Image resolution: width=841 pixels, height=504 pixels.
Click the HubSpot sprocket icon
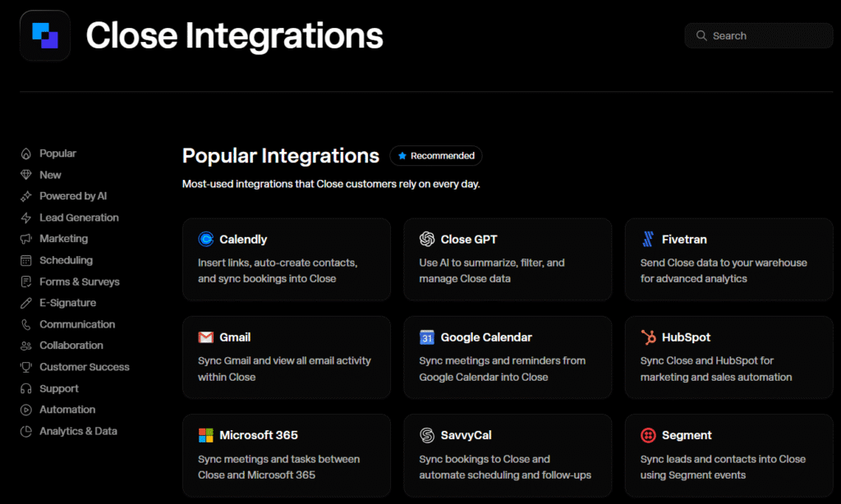tap(648, 337)
